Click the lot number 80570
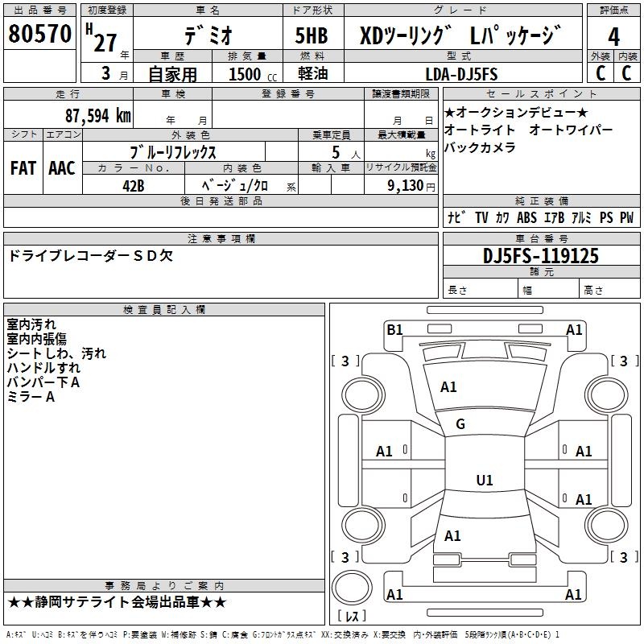Image resolution: width=644 pixels, height=644 pixels. click(x=39, y=35)
